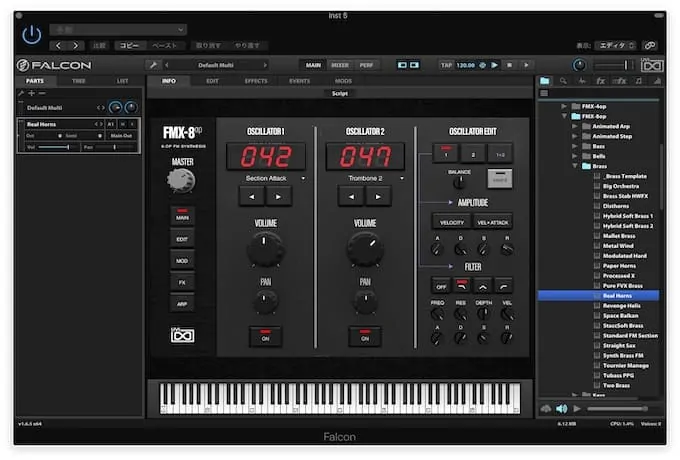Click Oscillator 2 next preset arrow

378,196
